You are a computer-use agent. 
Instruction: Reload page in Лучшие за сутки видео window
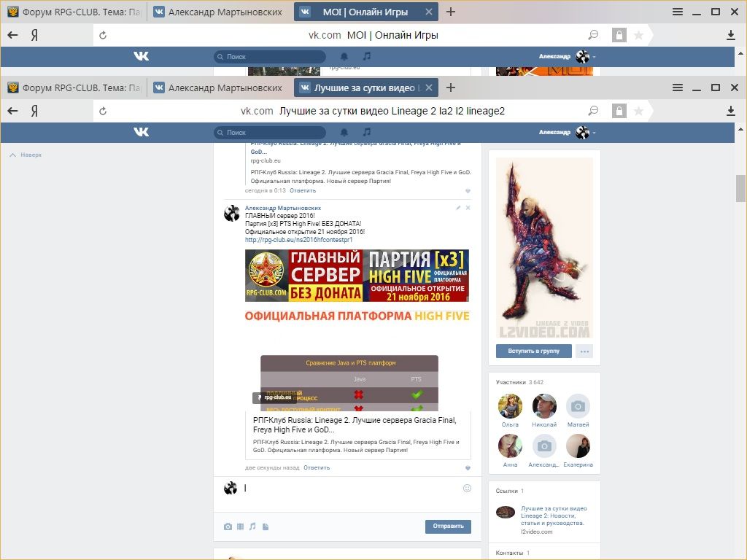[102, 111]
